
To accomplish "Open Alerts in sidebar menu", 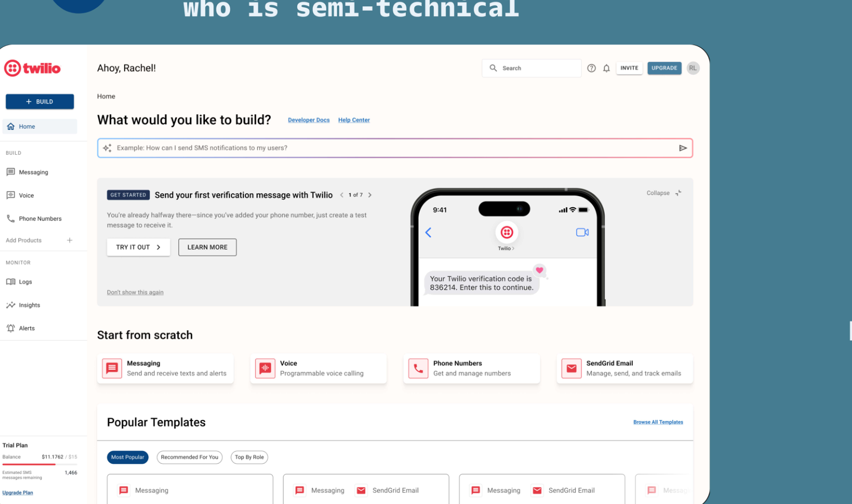I will click(x=40, y=328).
